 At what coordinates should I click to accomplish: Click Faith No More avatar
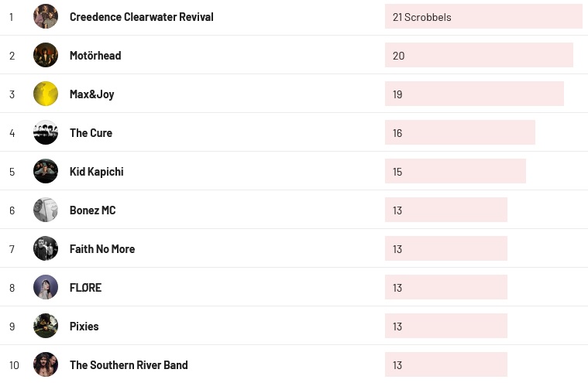[x=46, y=248]
